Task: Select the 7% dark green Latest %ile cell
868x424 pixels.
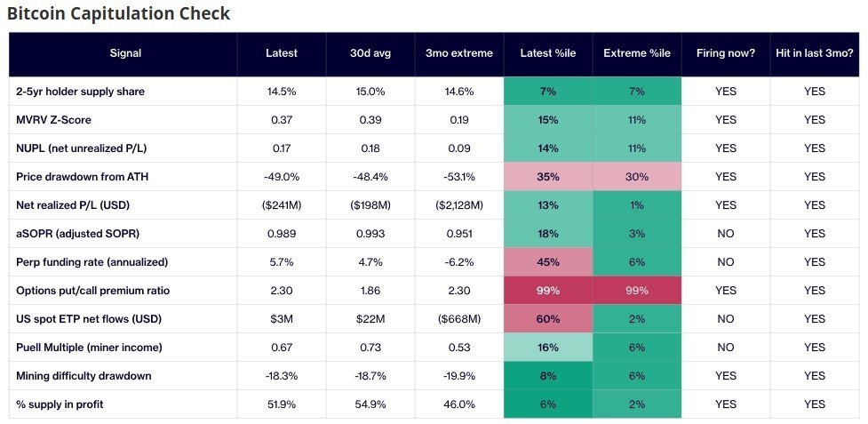Action: [x=548, y=92]
